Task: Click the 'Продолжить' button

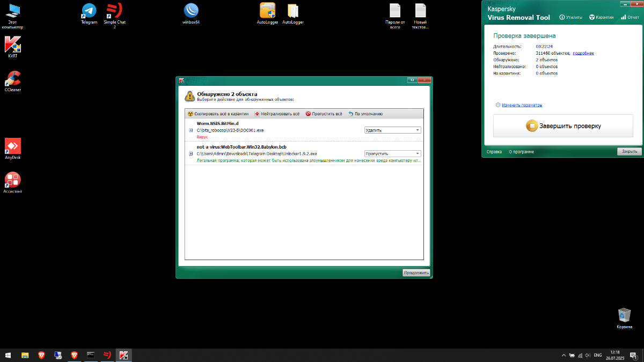Action: click(x=416, y=273)
